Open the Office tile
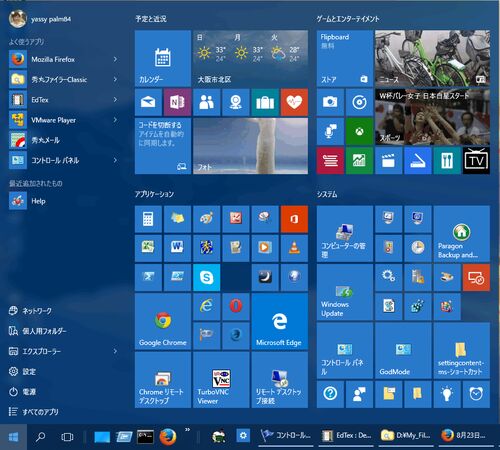This screenshot has height=450, width=500. coord(294,219)
